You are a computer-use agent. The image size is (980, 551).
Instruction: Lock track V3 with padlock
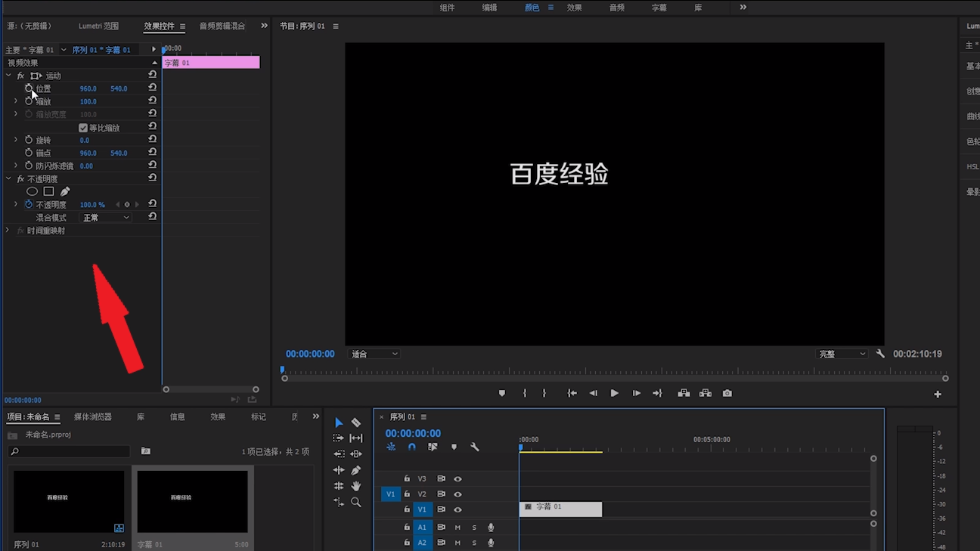(x=407, y=479)
